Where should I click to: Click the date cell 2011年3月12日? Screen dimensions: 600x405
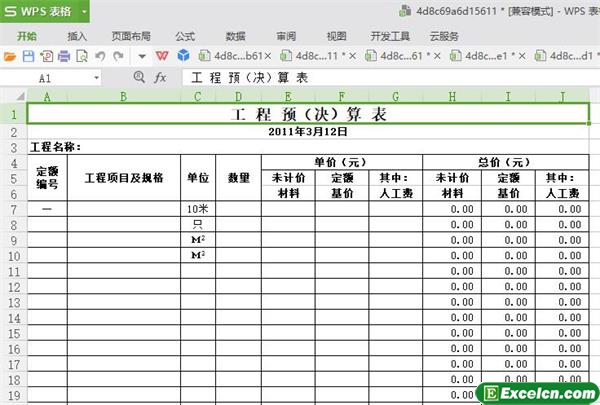tap(308, 132)
